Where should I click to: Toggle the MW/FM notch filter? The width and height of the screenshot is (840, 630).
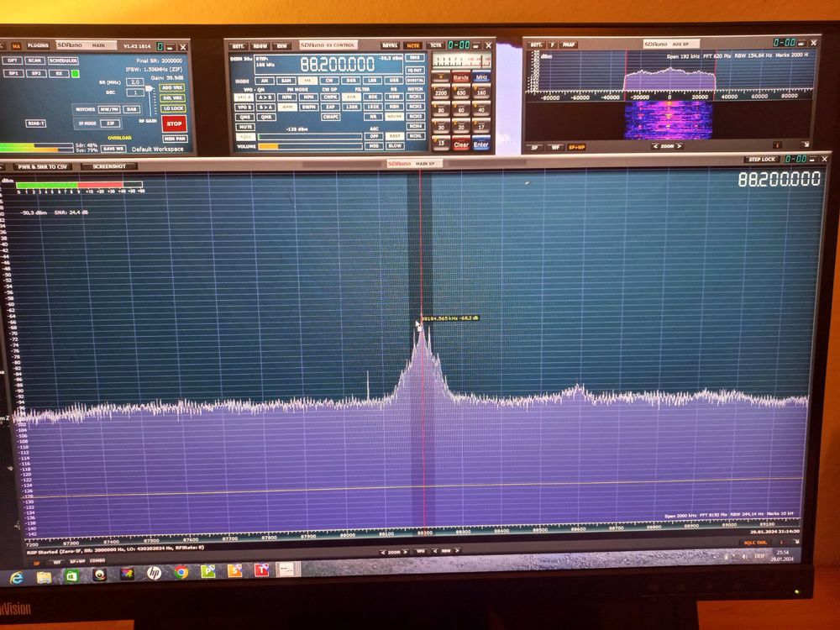pyautogui.click(x=108, y=109)
